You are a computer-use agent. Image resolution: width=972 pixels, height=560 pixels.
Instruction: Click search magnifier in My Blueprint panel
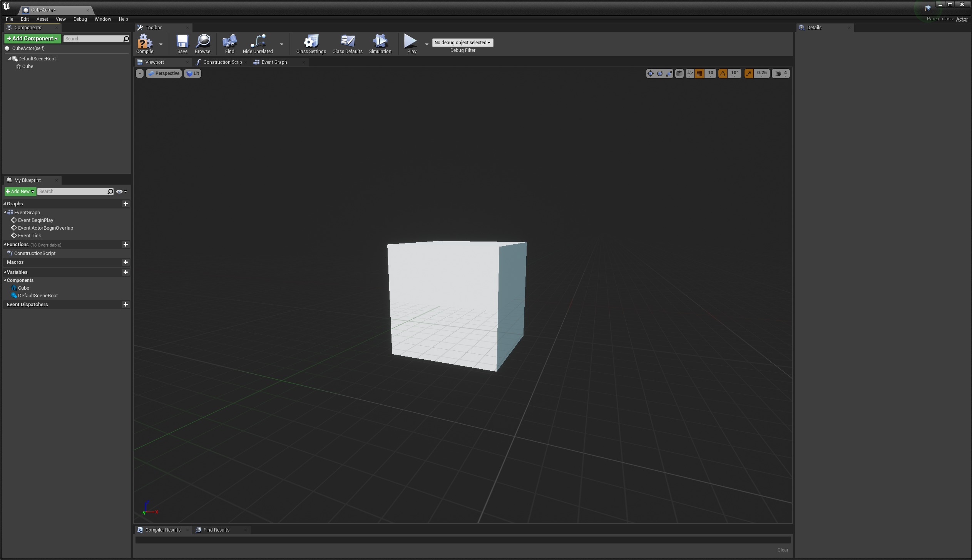(110, 192)
